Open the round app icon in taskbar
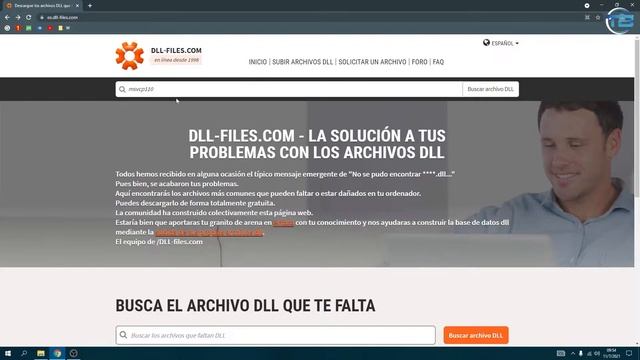640x360 pixels. point(73,353)
